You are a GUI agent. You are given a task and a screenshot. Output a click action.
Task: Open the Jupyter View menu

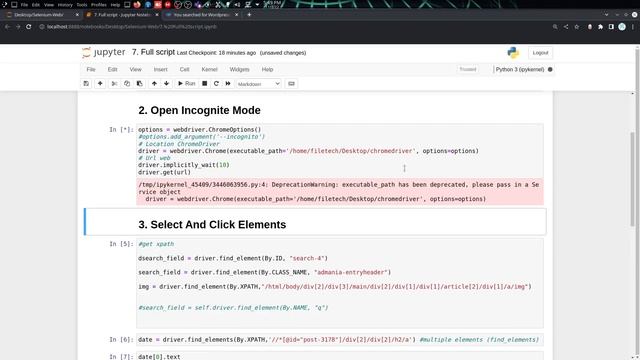click(x=136, y=69)
